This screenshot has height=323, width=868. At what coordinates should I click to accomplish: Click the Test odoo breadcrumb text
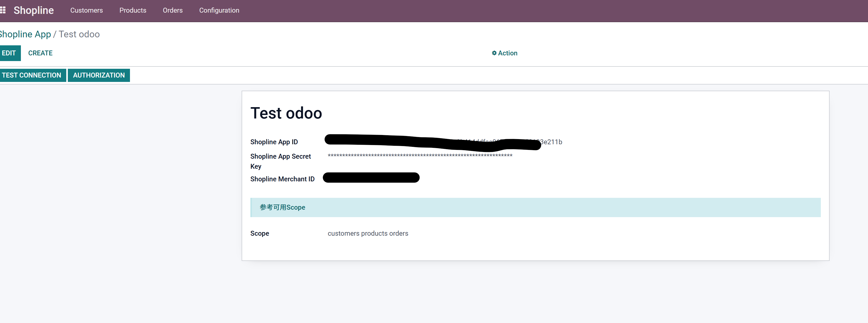(x=79, y=34)
